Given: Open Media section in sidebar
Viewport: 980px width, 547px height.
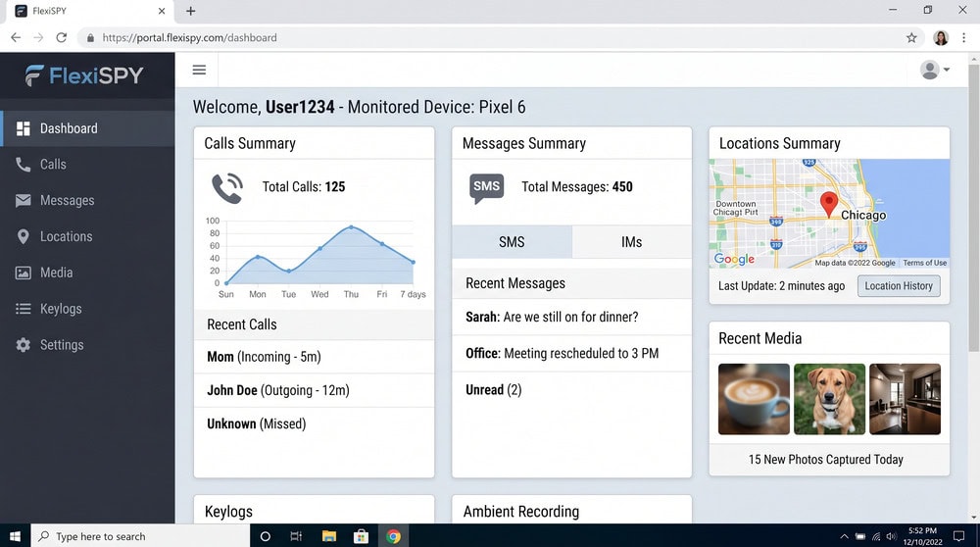Looking at the screenshot, I should tap(87, 273).
